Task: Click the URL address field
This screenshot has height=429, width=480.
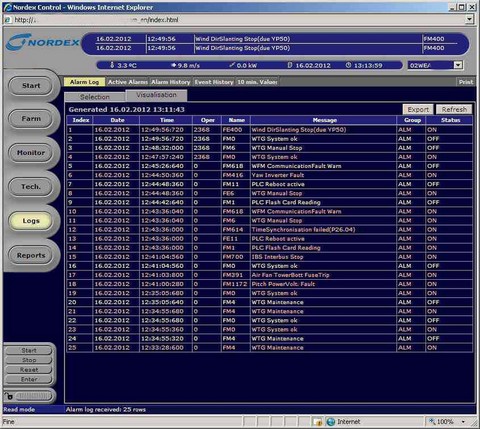Action: [238, 20]
